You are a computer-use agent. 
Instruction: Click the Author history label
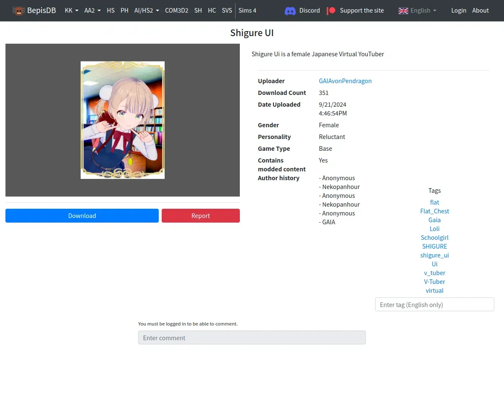pyautogui.click(x=279, y=178)
